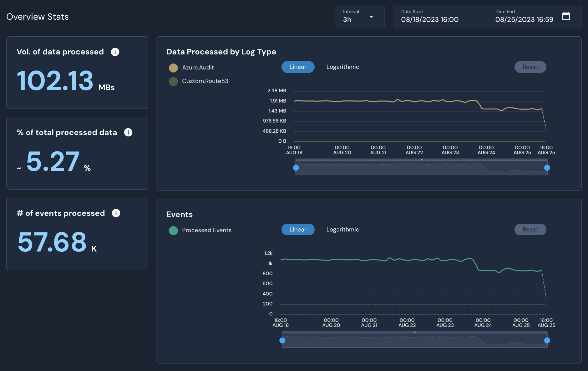The height and width of the screenshot is (371, 588).
Task: Click the Processed Events legend color circle
Action: (173, 230)
